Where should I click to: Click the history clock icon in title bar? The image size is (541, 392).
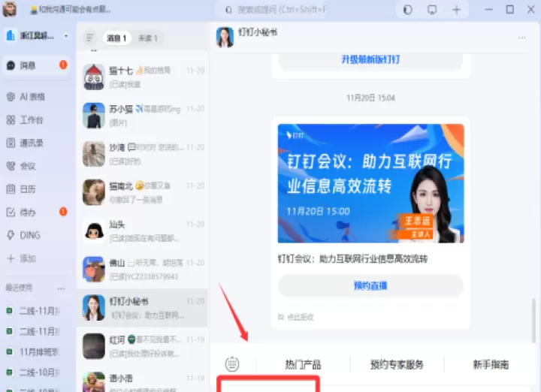[407, 10]
